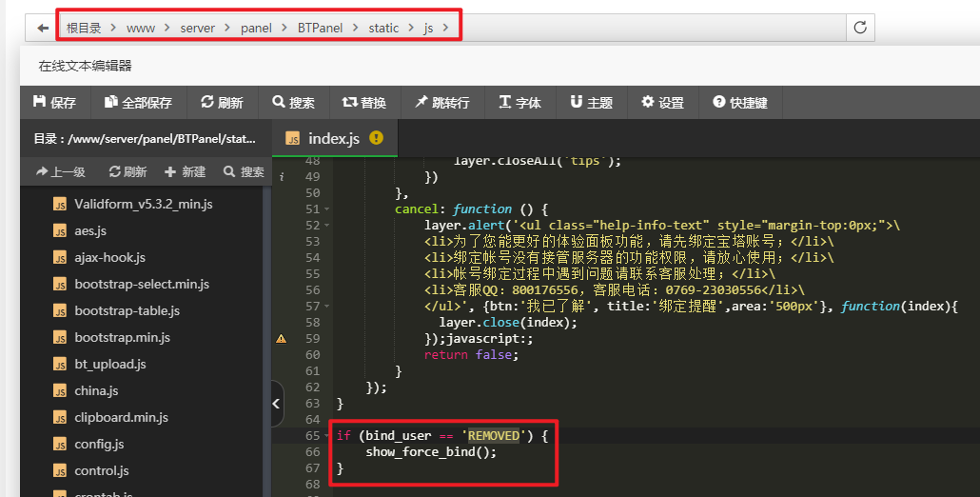Navigate to the panel breadcrumb folder
Image resolution: width=980 pixels, height=497 pixels.
click(x=256, y=29)
